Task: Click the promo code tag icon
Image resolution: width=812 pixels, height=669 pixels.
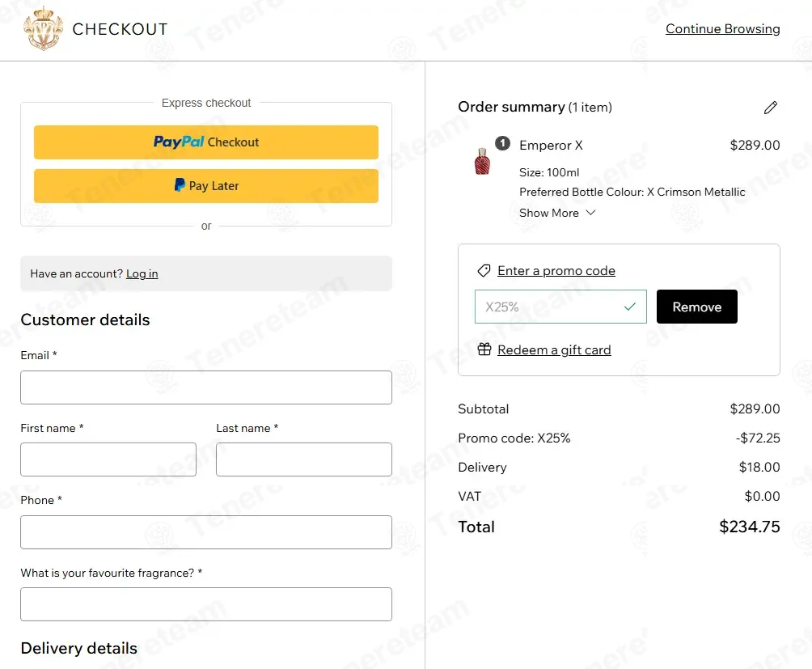Action: pyautogui.click(x=484, y=270)
